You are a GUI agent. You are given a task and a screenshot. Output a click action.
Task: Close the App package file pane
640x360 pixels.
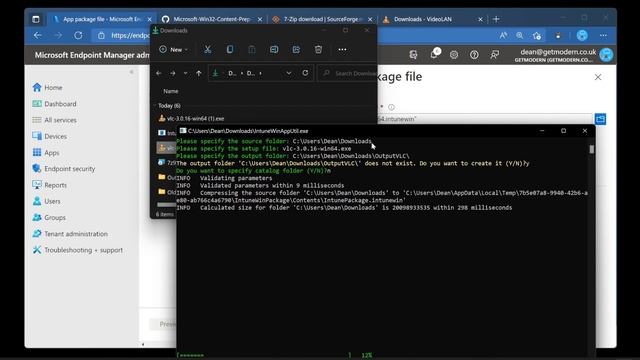pos(598,77)
